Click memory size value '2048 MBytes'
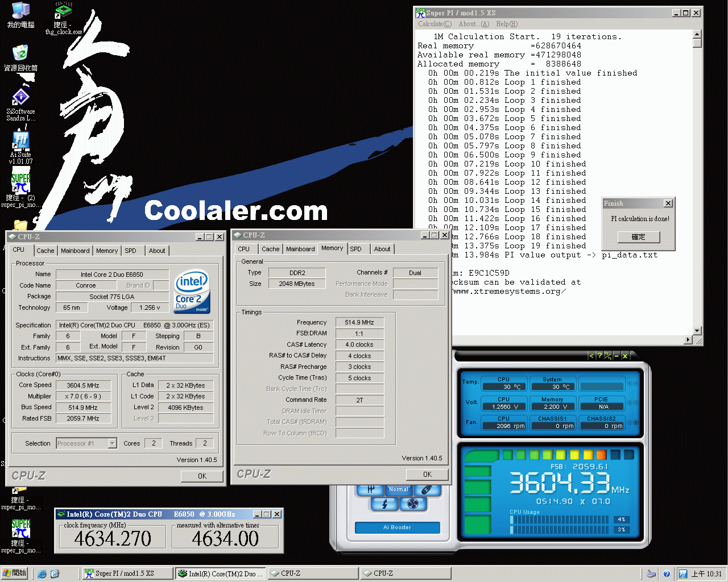 (x=297, y=284)
